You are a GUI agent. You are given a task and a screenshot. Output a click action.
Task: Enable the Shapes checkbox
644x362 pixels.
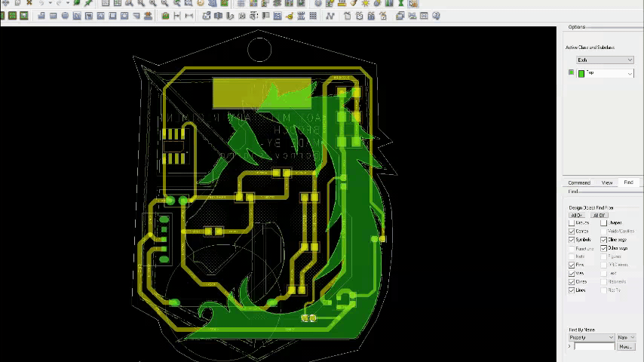point(604,223)
